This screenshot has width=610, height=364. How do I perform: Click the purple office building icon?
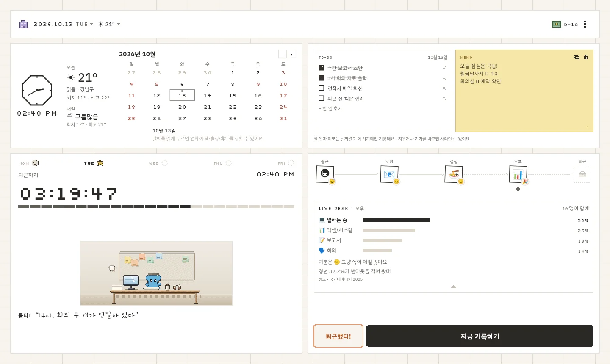[24, 24]
